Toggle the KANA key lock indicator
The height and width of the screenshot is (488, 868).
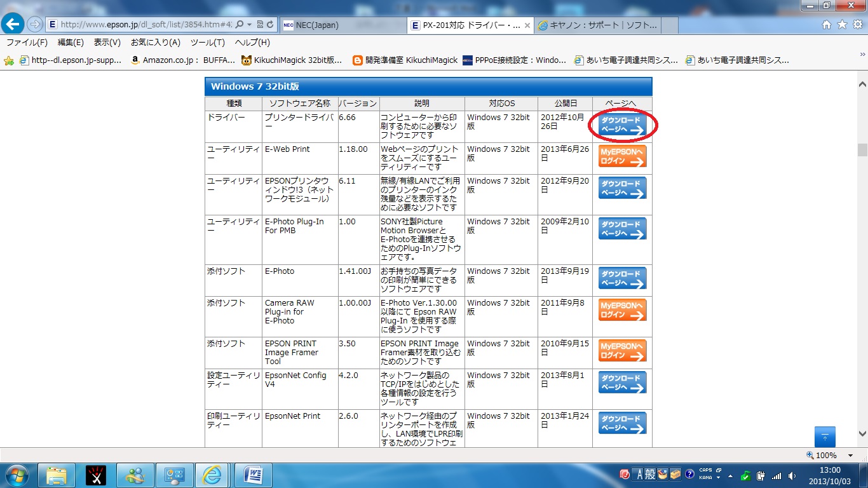pos(705,478)
